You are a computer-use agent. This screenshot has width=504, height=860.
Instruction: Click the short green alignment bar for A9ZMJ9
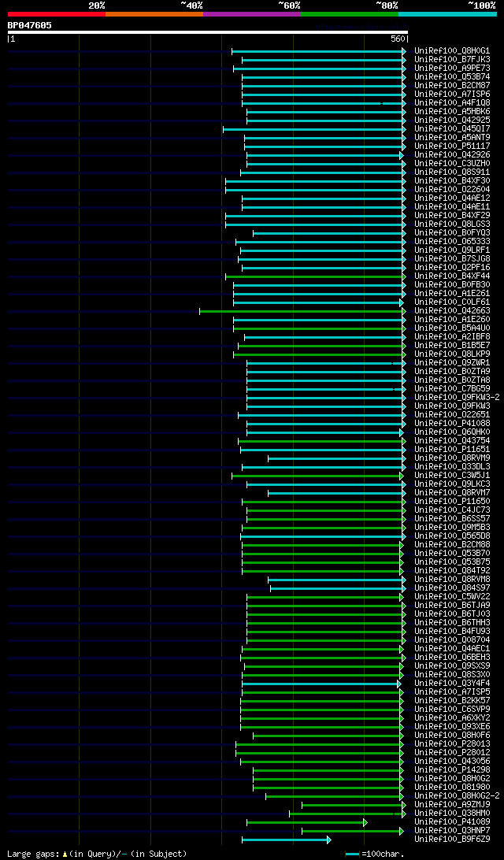(354, 805)
